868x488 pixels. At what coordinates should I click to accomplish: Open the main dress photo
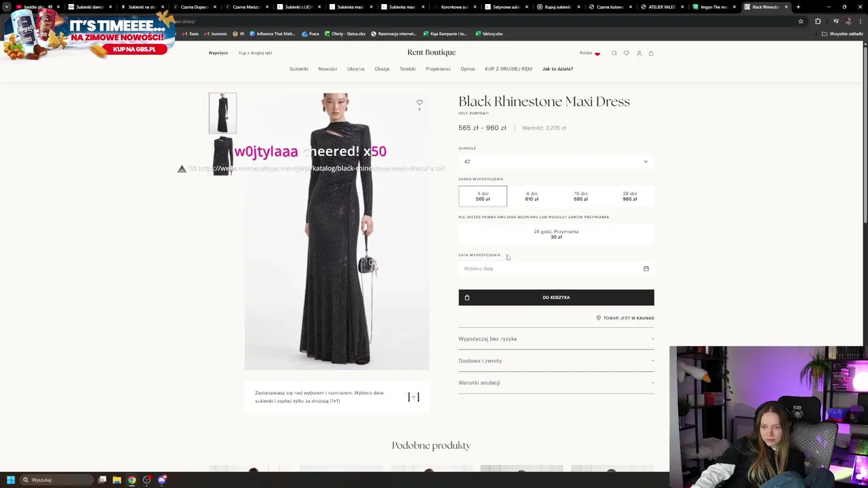coord(337,231)
